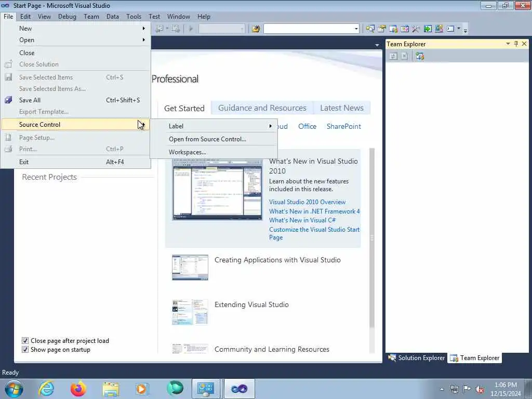This screenshot has width=532, height=399.
Task: Click the Stop icon in Team Explorer toolbar
Action: coord(404,56)
